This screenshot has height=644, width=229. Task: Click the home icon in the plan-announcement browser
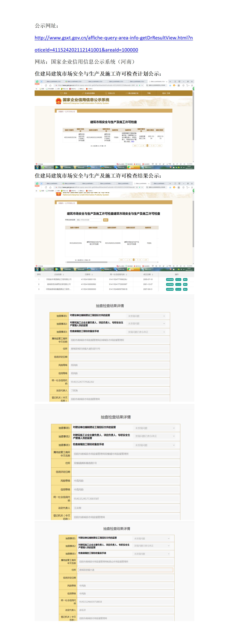[x=50, y=85]
